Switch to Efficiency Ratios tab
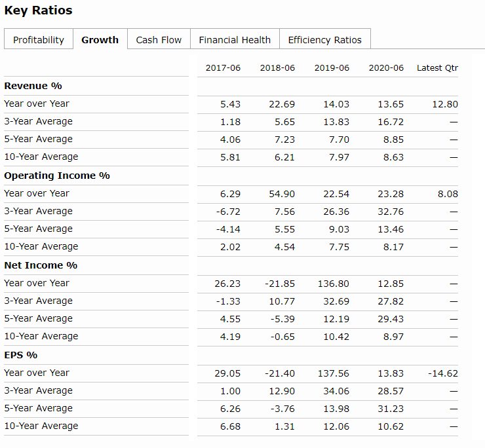 324,40
